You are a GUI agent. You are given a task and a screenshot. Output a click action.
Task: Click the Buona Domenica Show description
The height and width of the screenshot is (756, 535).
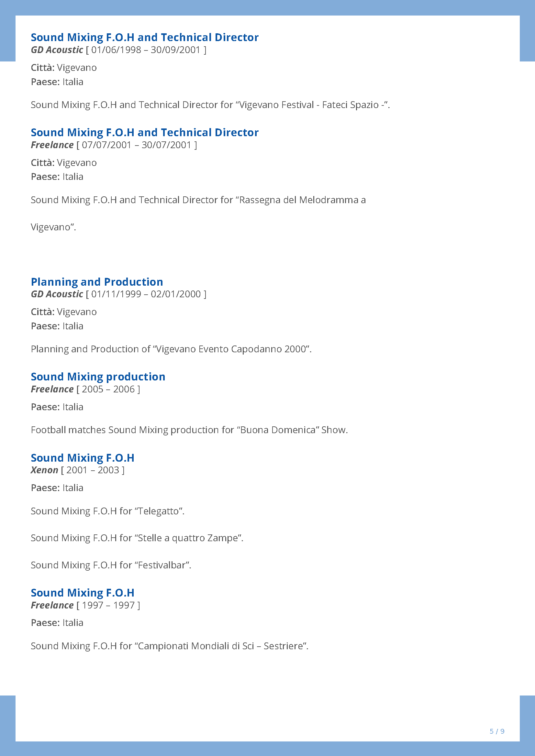tap(189, 430)
